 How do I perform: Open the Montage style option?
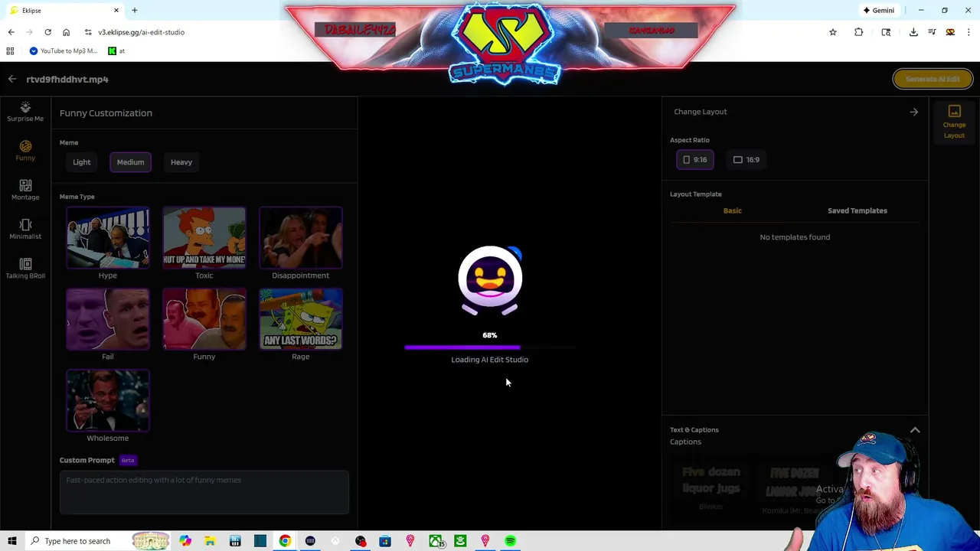tap(25, 190)
